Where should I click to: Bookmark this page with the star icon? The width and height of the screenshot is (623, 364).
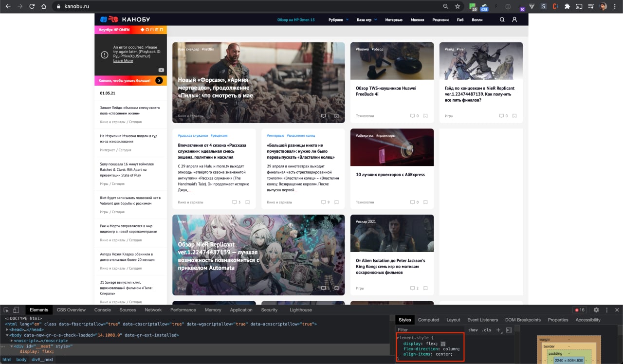click(458, 7)
